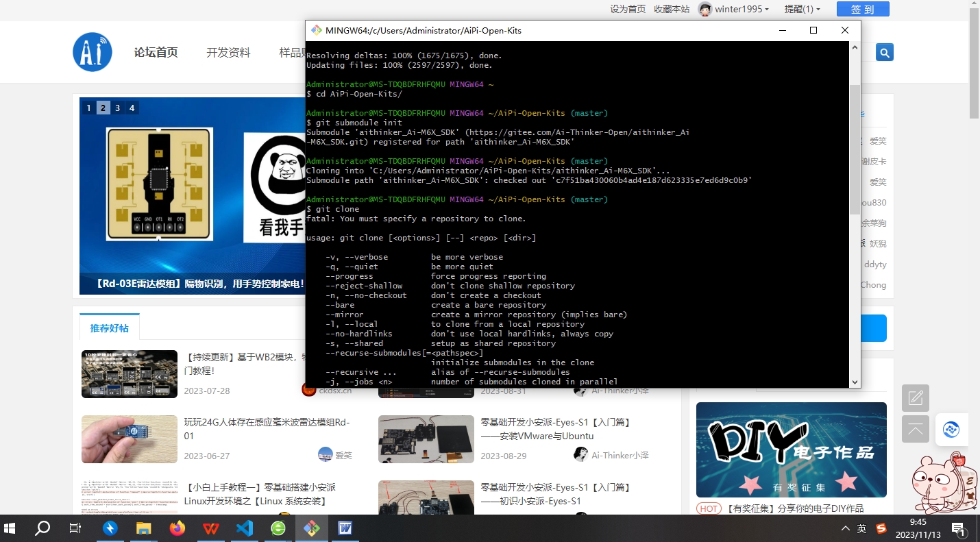Viewport: 980px width, 542px height.
Task: Show hidden system tray icons
Action: pos(844,528)
